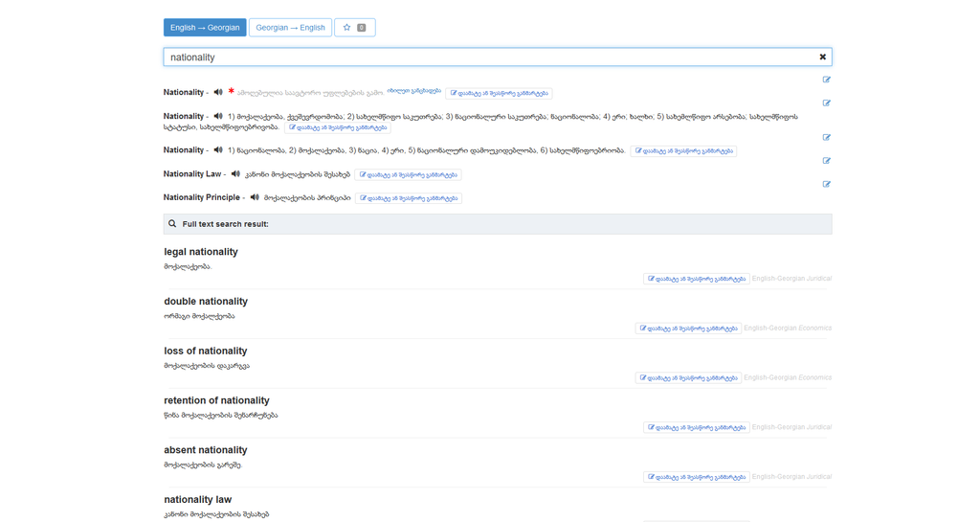Switch to the English → Georgian tab
This screenshot has height=522, width=980.
tap(205, 28)
